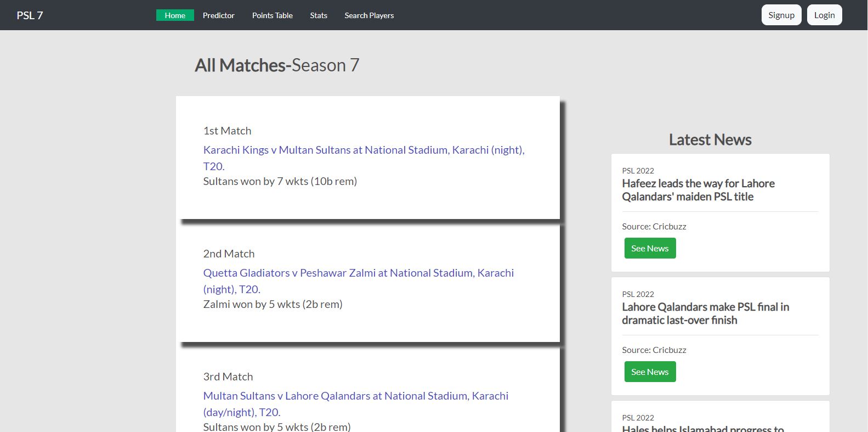Image resolution: width=868 pixels, height=432 pixels.
Task: Click 'Source: Cricbuzz' under PSL final article
Action: click(x=654, y=350)
